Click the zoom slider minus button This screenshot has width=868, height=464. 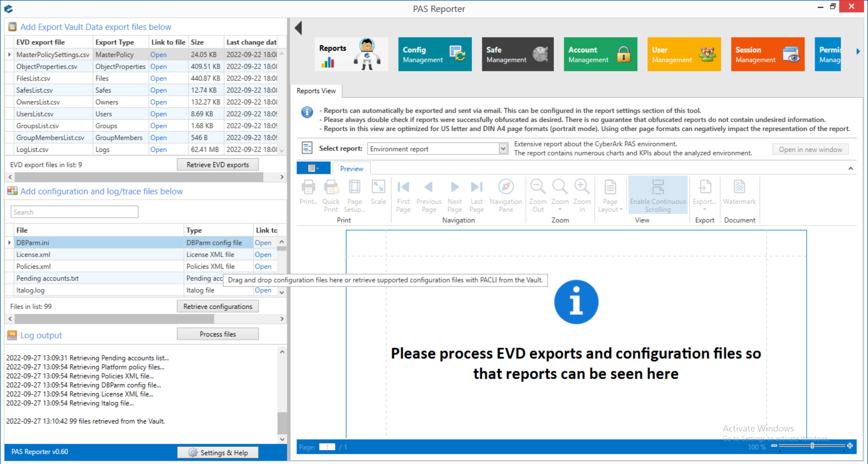point(774,446)
